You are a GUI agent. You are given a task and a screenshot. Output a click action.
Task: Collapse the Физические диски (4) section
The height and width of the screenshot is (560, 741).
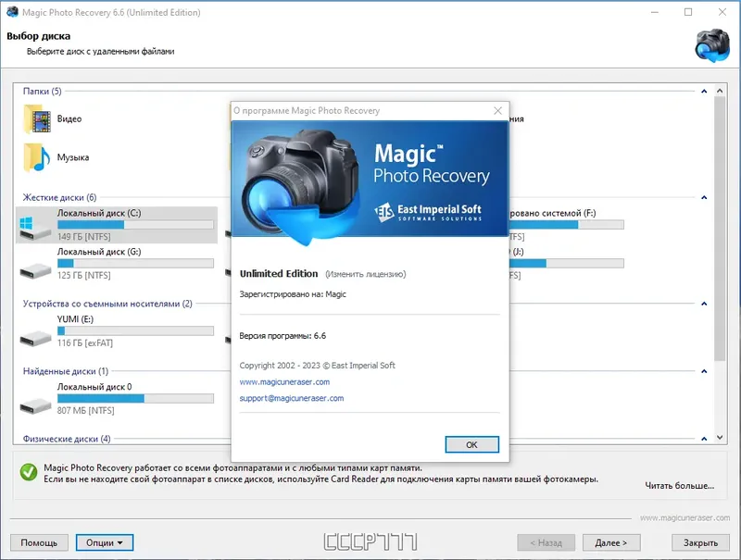click(x=704, y=439)
